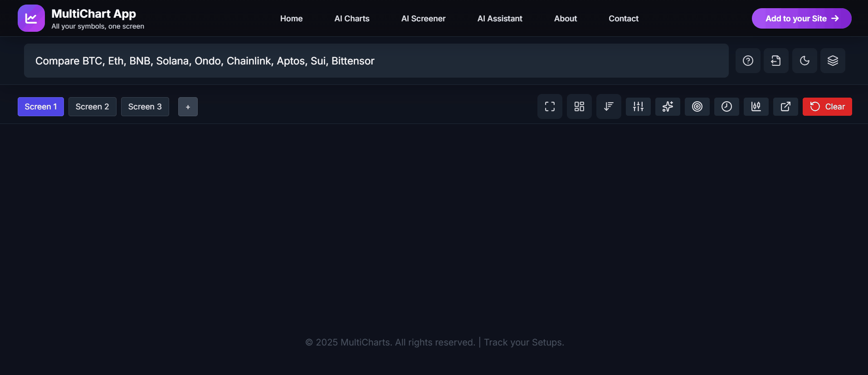Click the AI sparkles icon
The height and width of the screenshot is (375, 868).
coord(668,107)
